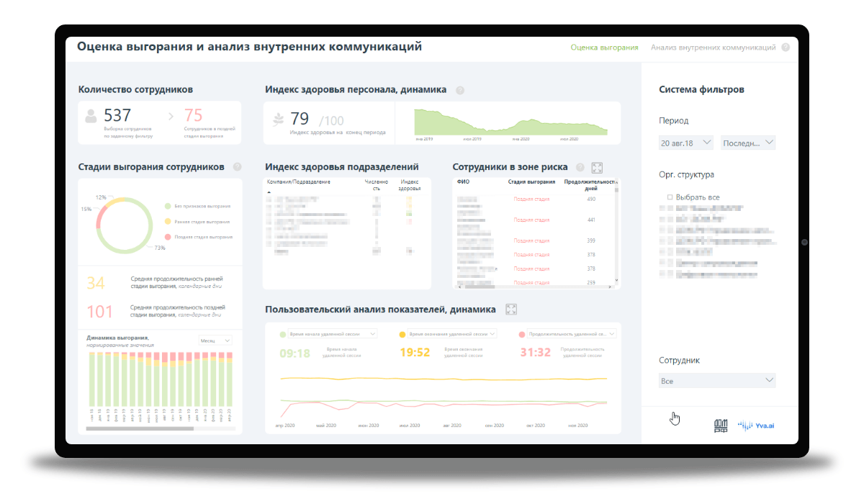
Task: Open the Последн... period dropdown
Action: point(748,143)
